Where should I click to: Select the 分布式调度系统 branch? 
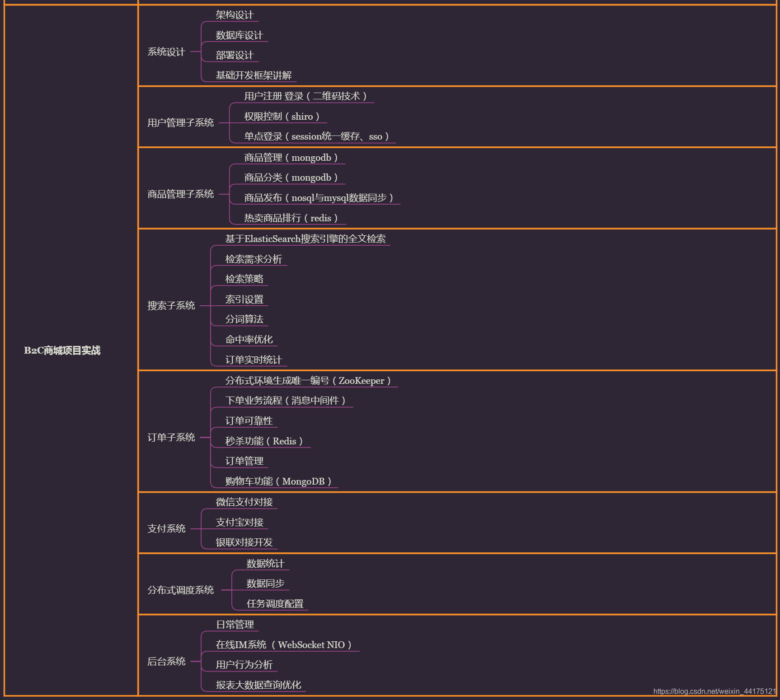point(181,590)
